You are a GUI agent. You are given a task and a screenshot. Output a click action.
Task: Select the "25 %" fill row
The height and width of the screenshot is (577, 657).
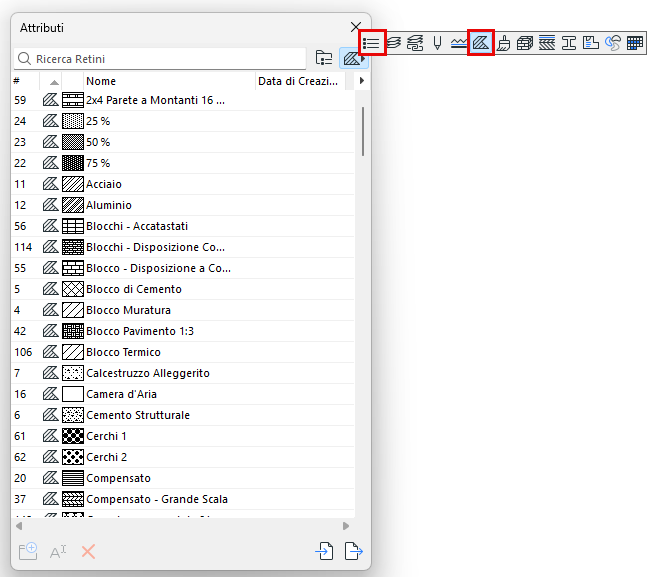click(x=183, y=121)
